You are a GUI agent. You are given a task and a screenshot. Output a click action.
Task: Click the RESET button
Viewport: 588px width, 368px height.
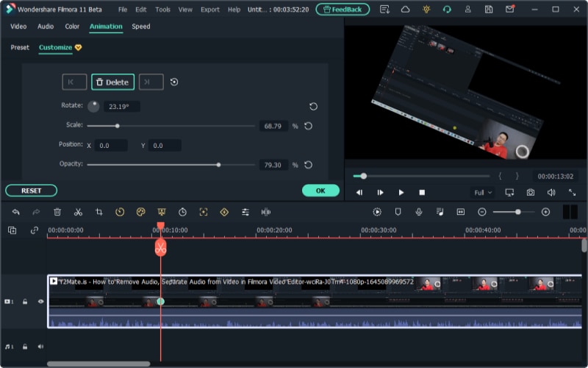31,191
